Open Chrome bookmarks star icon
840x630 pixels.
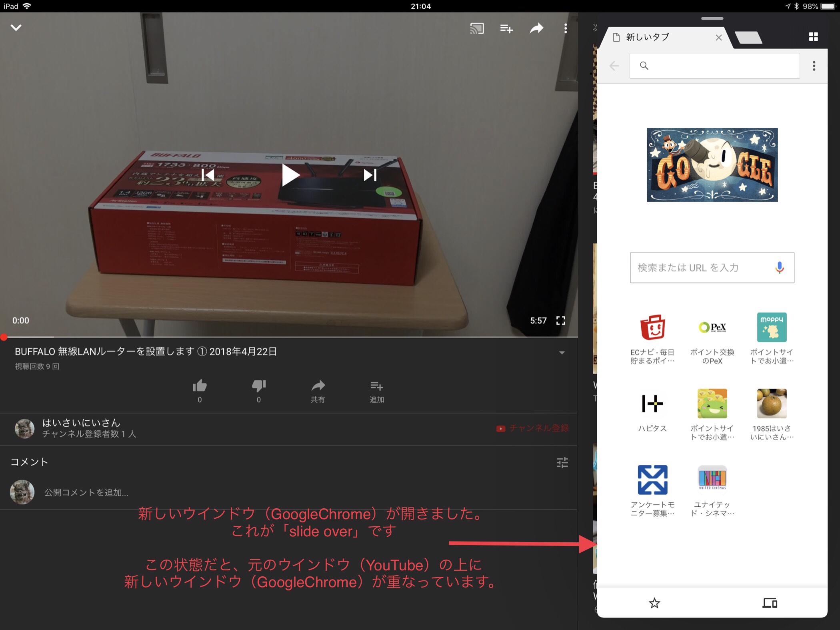point(654,603)
